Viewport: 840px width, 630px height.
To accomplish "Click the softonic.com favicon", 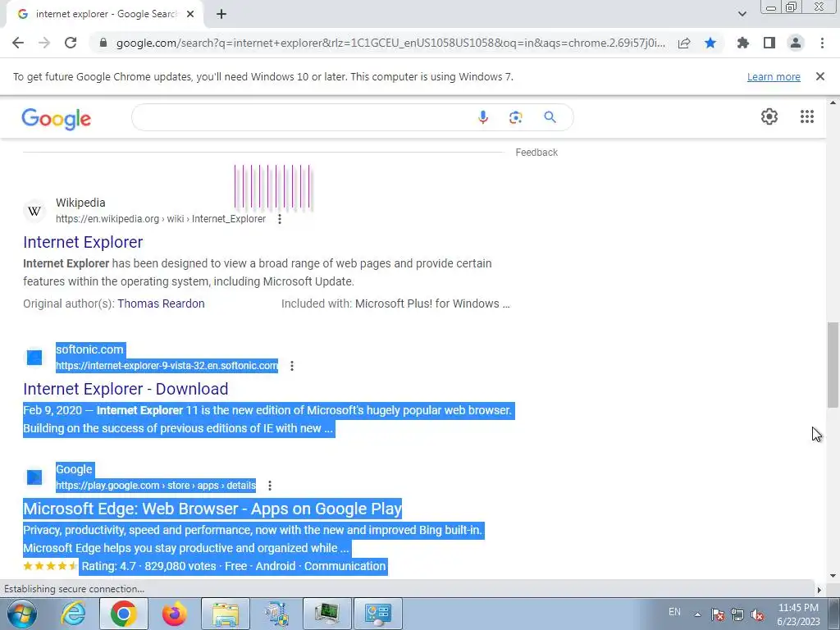I will [34, 358].
